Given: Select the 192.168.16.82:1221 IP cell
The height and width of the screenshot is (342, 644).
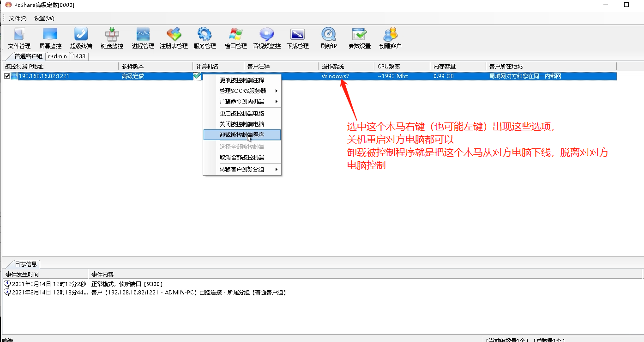Looking at the screenshot, I should 44,76.
